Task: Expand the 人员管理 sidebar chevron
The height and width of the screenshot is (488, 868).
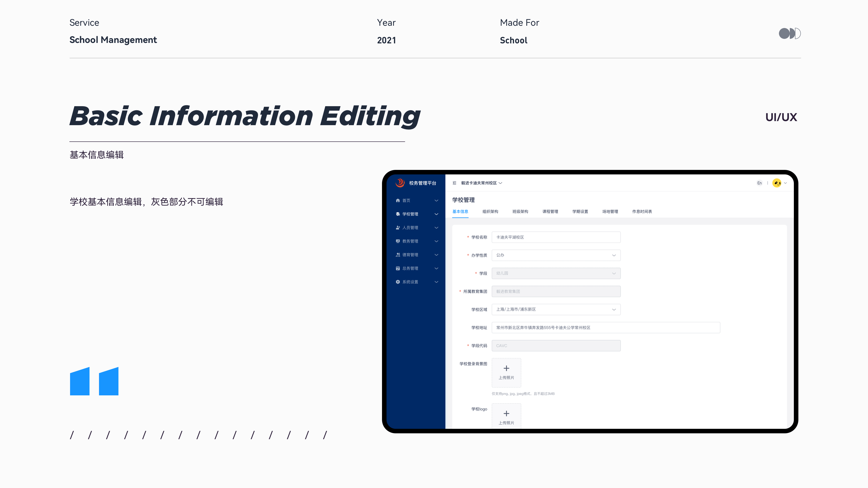Action: pos(436,228)
